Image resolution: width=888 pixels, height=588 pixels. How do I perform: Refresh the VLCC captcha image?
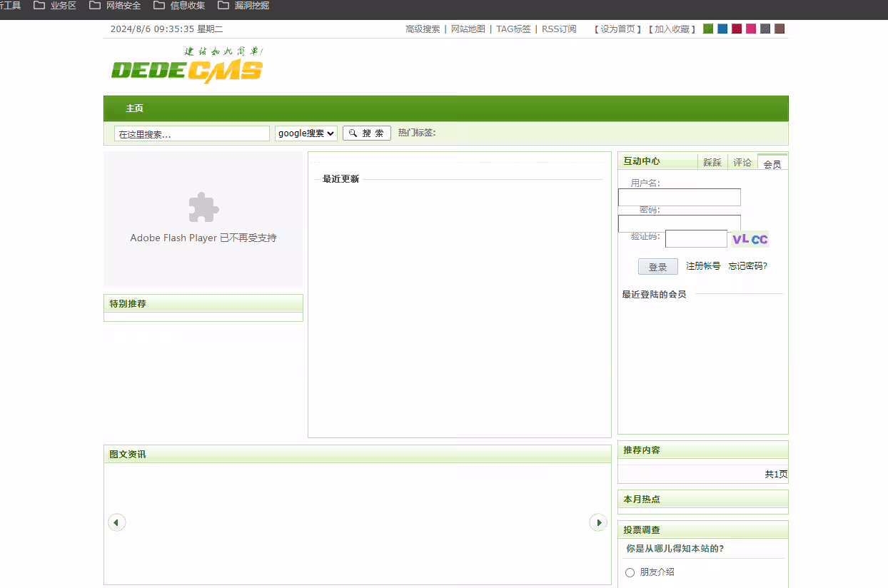[x=750, y=239]
